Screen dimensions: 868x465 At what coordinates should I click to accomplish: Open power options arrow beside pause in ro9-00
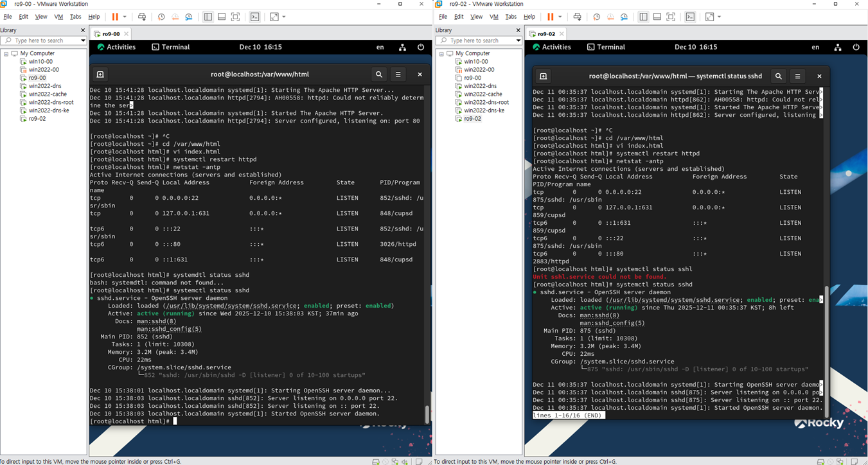click(x=125, y=17)
